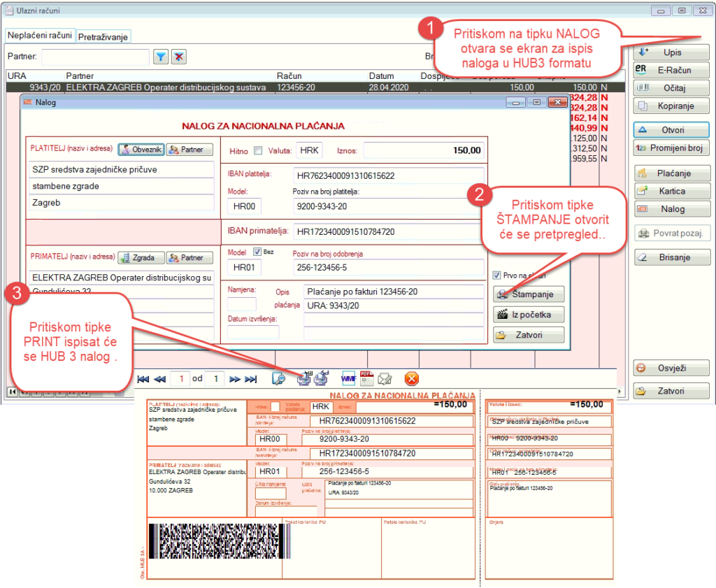Select the ELEKTRA ZAGREB invoice row

(x=315, y=87)
